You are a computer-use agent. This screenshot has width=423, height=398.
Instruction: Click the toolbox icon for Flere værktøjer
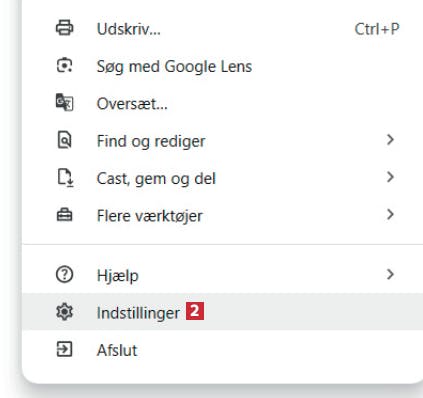[x=64, y=215]
